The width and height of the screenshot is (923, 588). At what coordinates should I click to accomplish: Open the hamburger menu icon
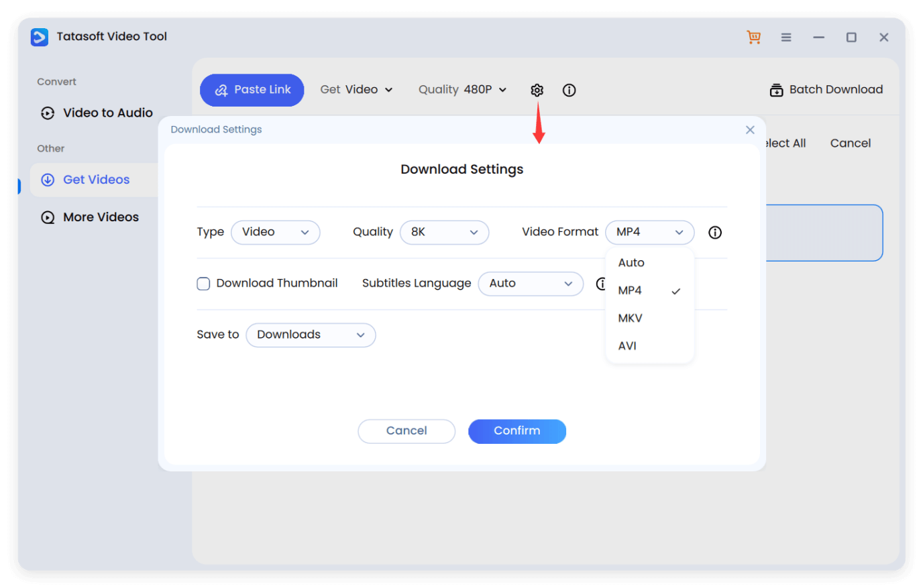[785, 37]
